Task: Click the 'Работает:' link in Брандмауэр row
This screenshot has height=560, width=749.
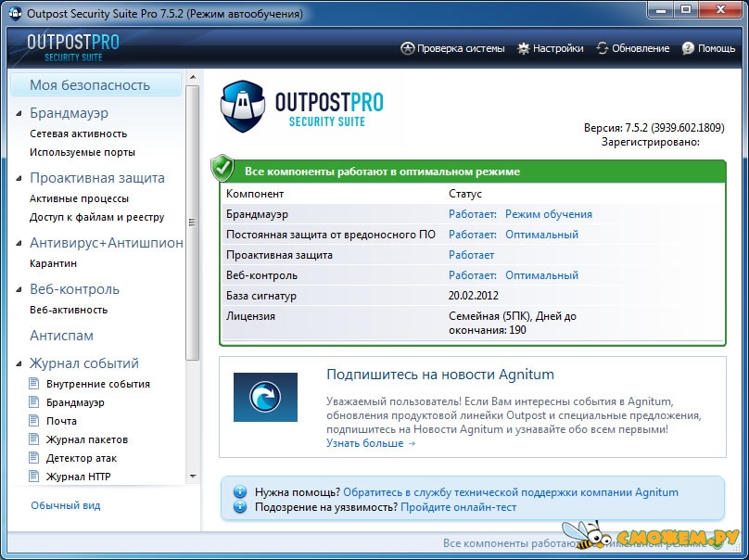Action: (473, 214)
